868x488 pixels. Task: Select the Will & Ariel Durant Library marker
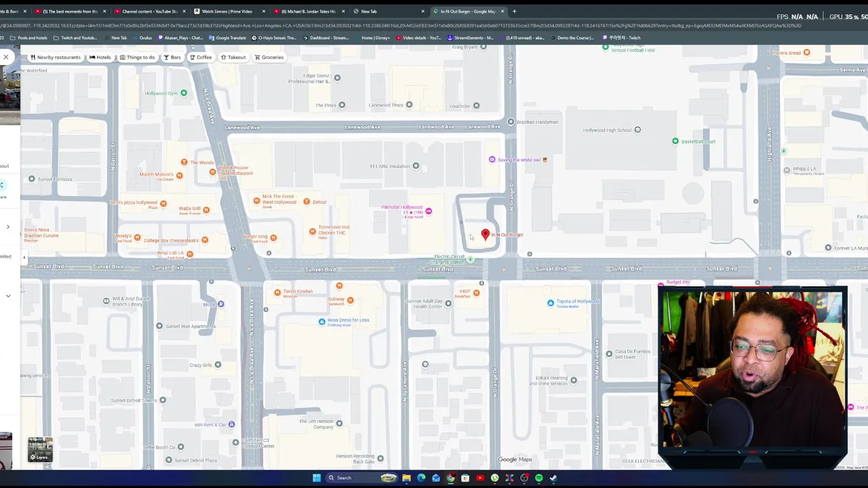[x=106, y=301]
